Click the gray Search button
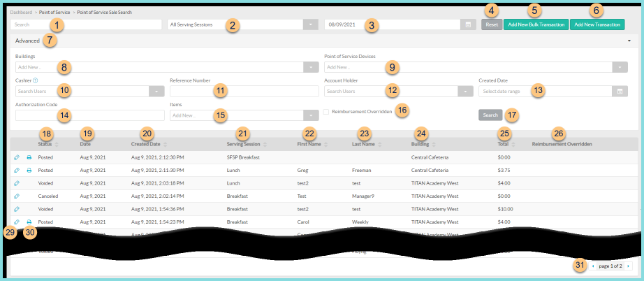The width and height of the screenshot is (644, 281). [490, 115]
